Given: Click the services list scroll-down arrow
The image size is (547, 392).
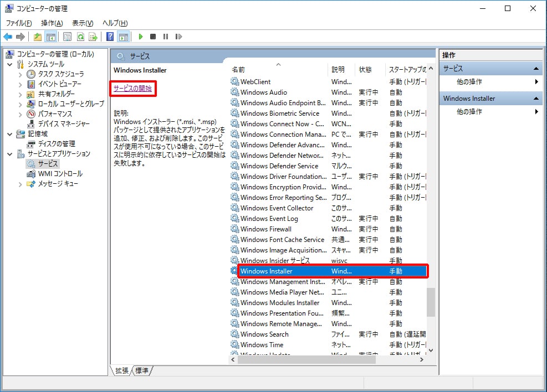Looking at the screenshot, I should tap(431, 350).
